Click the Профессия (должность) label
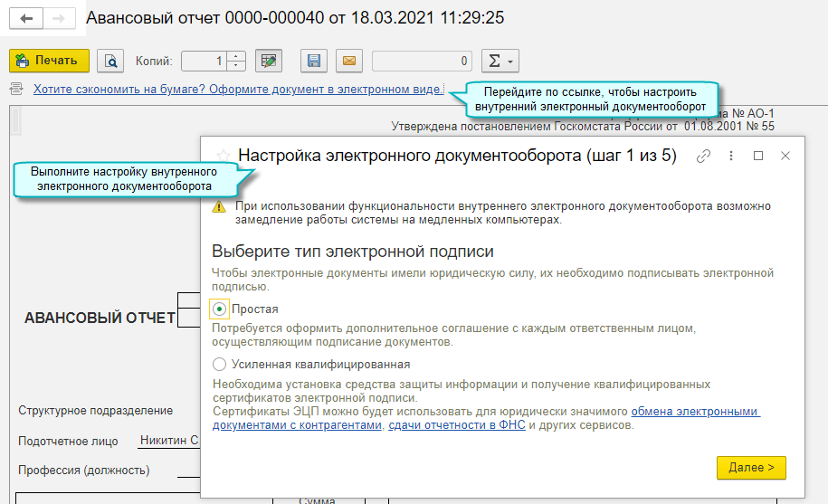828x504 pixels. (84, 471)
